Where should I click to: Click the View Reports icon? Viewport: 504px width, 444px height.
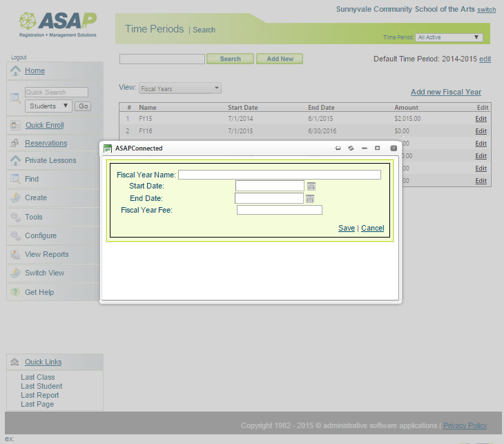[x=15, y=254]
